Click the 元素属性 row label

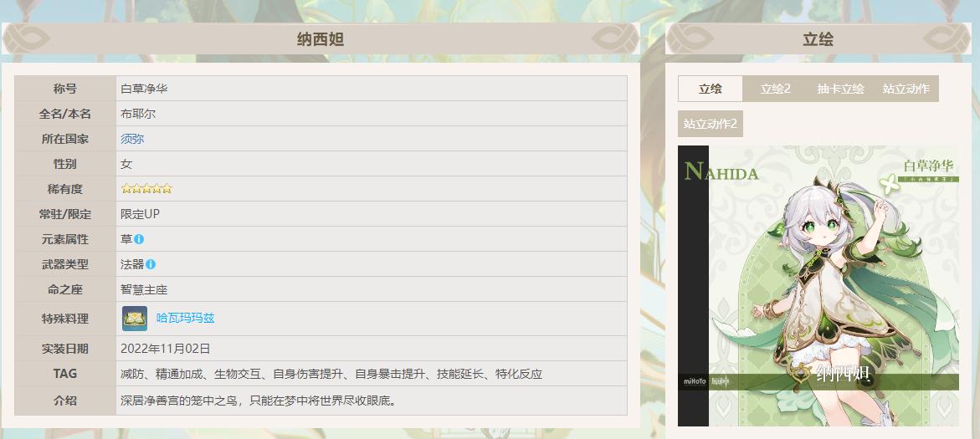coord(65,239)
